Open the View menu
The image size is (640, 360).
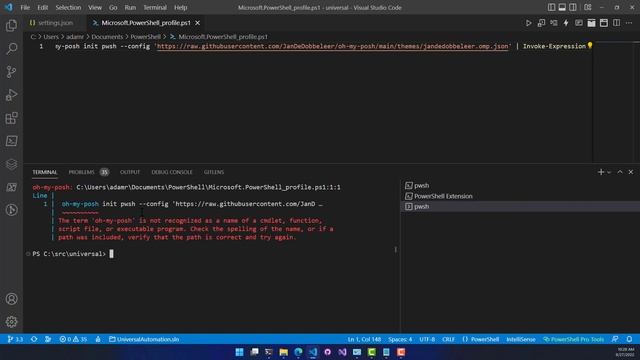coord(95,7)
